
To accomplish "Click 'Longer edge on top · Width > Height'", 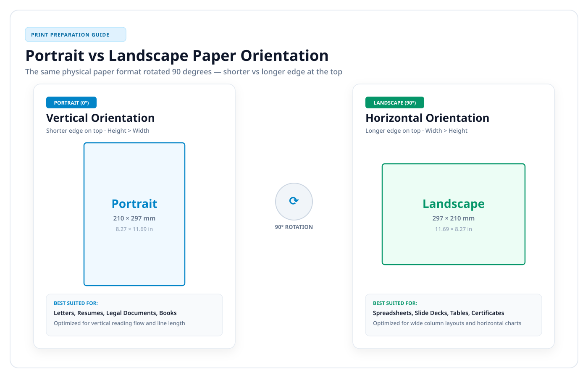I will (x=416, y=131).
